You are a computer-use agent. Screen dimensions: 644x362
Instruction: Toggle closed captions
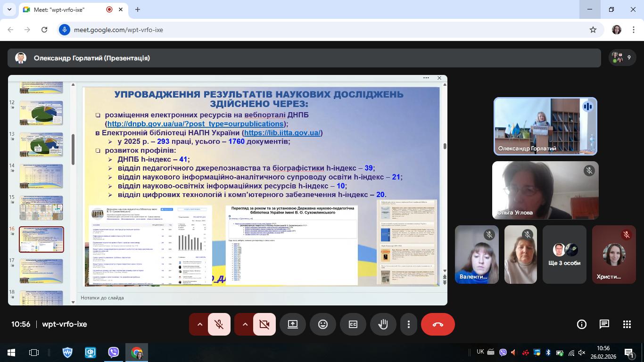tap(353, 324)
